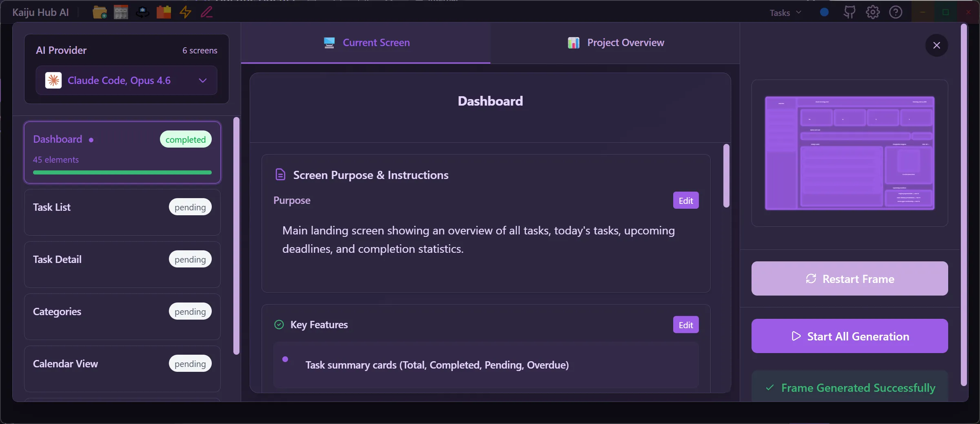This screenshot has width=980, height=424.
Task: Click the green check icon beside Frame Generated
Action: point(770,388)
